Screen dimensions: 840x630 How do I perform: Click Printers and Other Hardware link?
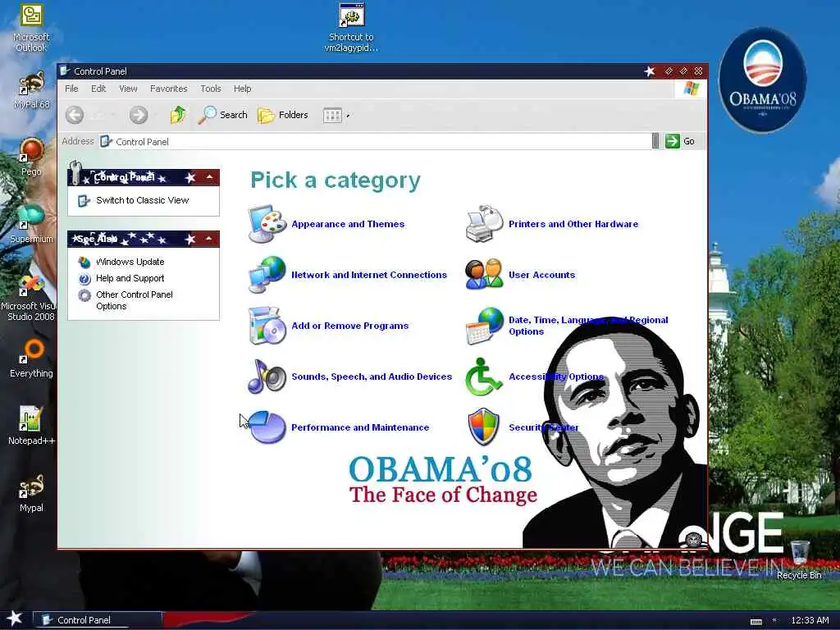coord(573,224)
